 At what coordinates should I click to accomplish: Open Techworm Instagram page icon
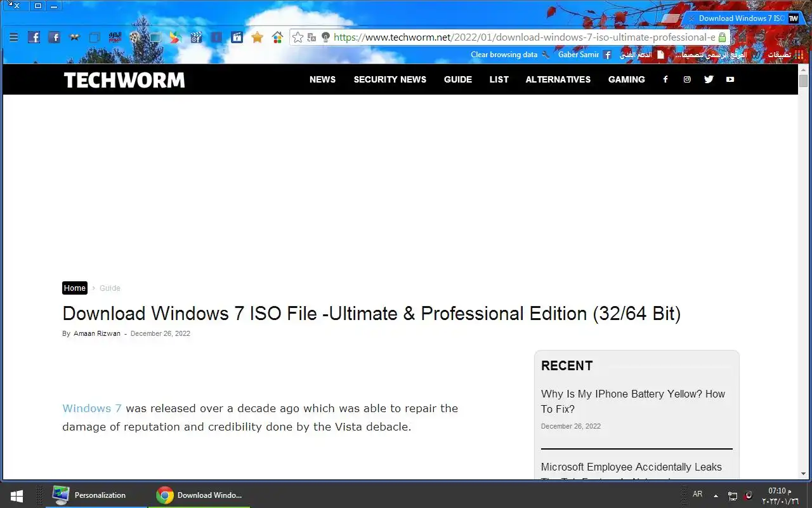(x=687, y=79)
